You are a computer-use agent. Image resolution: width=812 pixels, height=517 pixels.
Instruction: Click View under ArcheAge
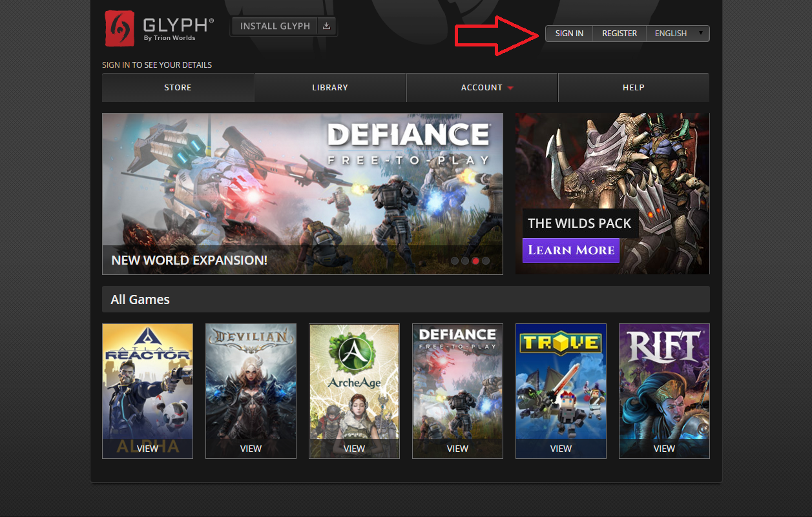(354, 449)
